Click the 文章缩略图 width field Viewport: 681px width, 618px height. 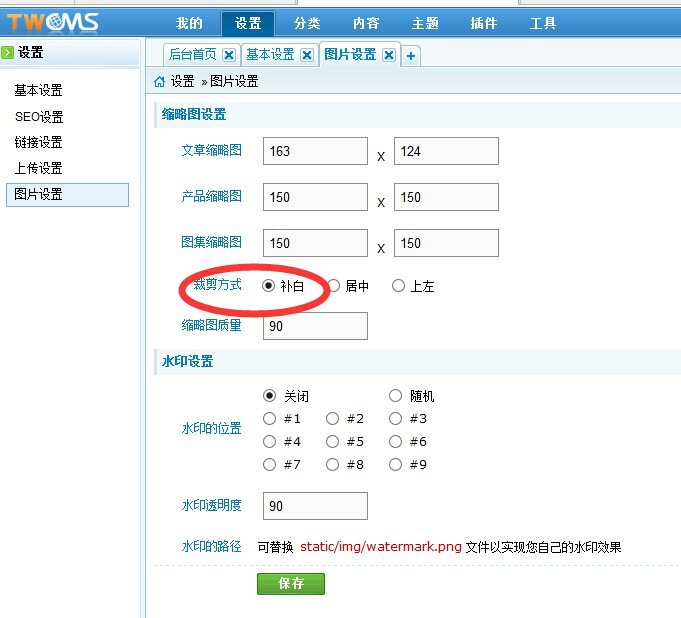click(315, 151)
